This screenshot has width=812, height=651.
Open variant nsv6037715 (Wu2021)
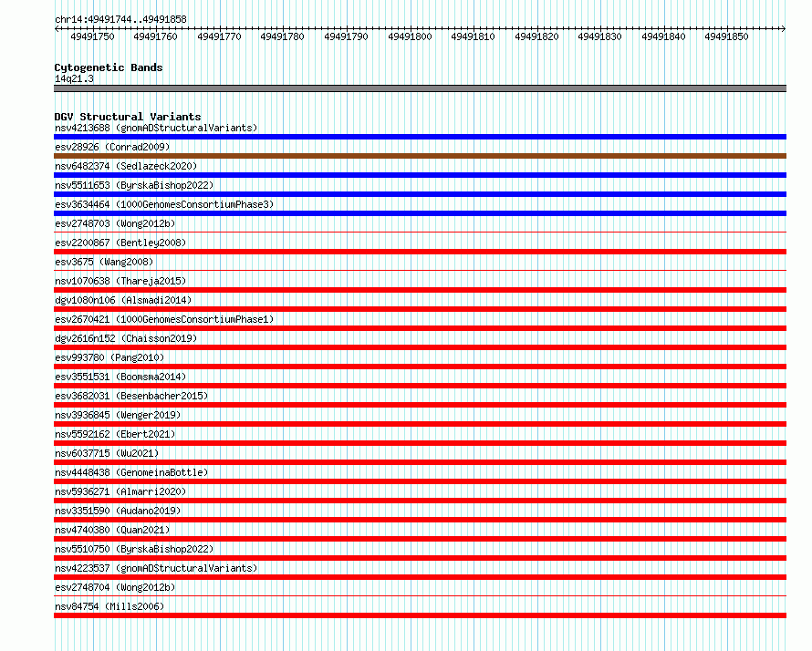pyautogui.click(x=107, y=453)
